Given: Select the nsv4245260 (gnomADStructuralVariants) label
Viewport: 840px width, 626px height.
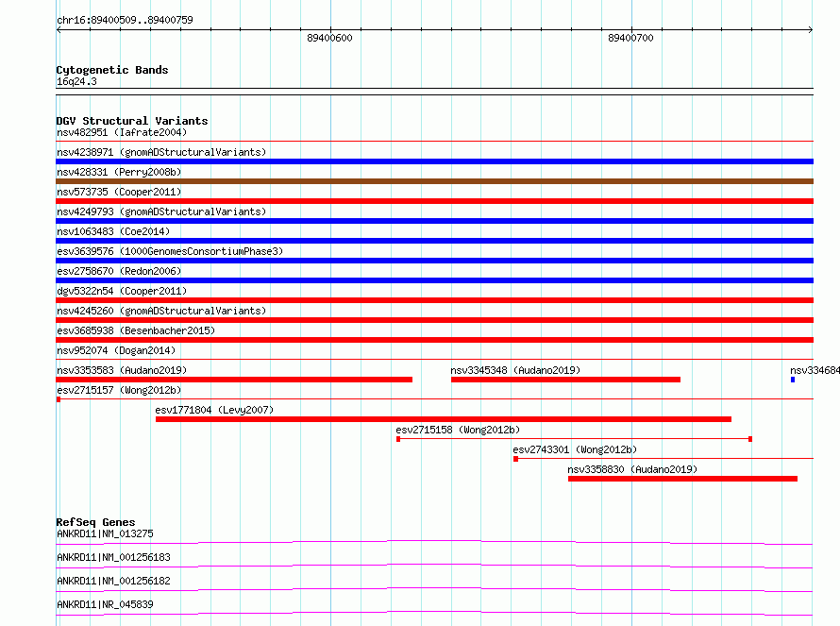Looking at the screenshot, I should click(x=161, y=311).
